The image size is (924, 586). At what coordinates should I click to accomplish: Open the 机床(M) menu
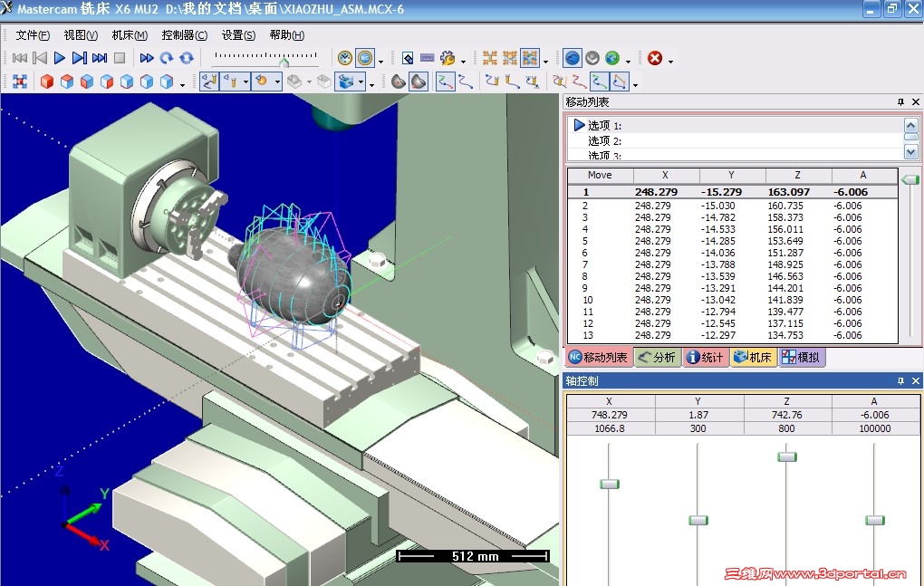(x=130, y=35)
